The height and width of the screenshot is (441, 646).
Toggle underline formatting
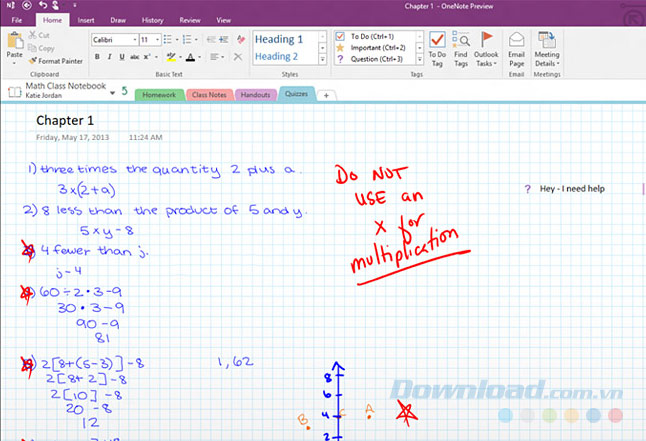click(x=122, y=57)
